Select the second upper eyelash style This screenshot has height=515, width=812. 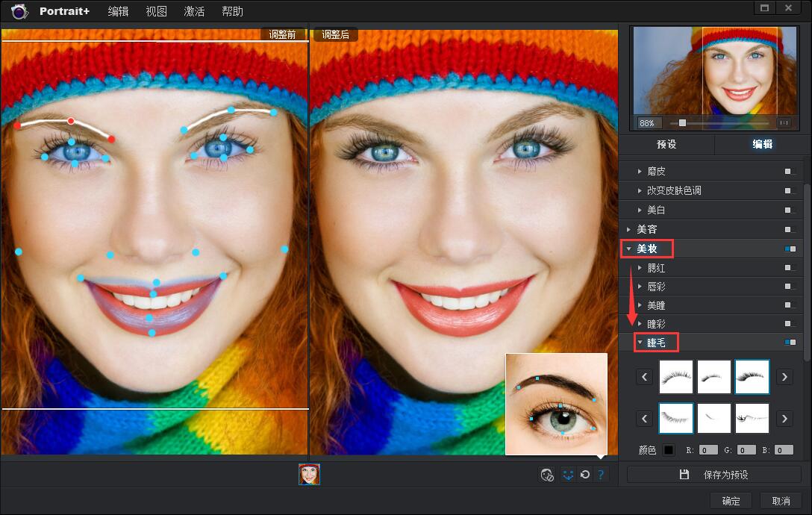click(714, 377)
